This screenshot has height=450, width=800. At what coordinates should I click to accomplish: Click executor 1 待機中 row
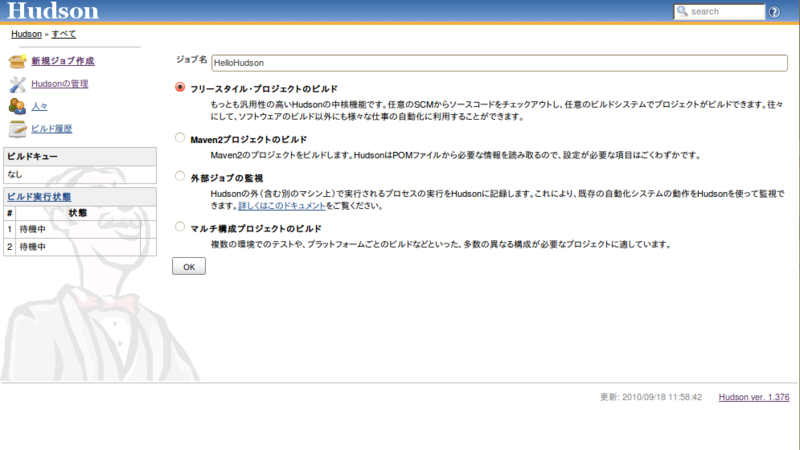point(80,229)
